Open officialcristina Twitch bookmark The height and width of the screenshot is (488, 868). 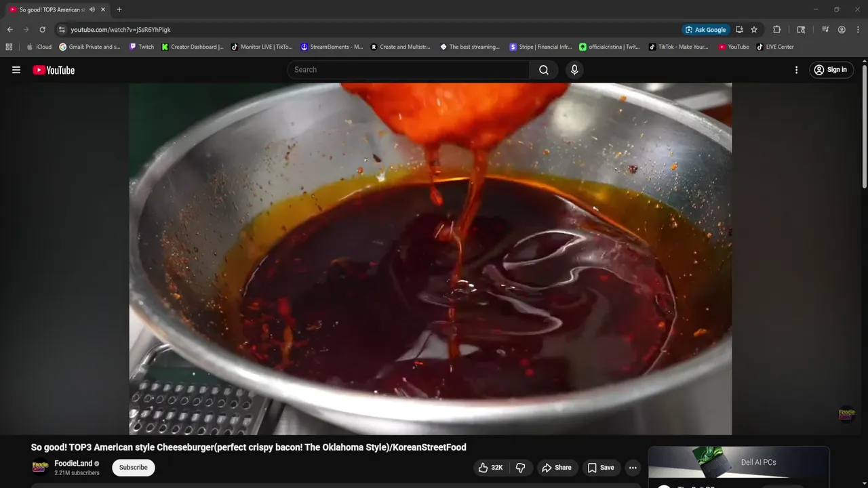[610, 47]
